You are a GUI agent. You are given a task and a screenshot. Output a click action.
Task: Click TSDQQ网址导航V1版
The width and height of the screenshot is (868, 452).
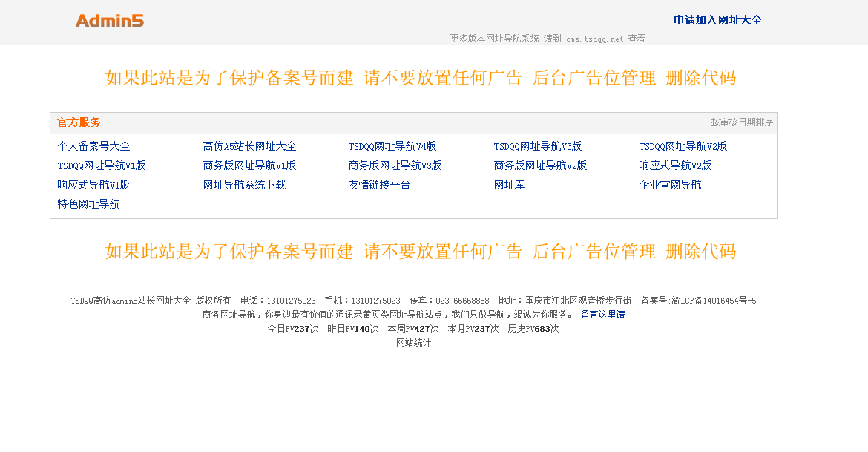100,166
